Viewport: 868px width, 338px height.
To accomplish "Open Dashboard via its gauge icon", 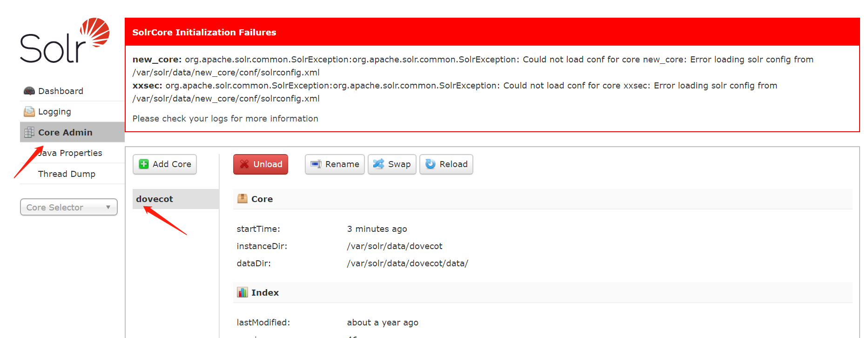I will click(x=29, y=91).
